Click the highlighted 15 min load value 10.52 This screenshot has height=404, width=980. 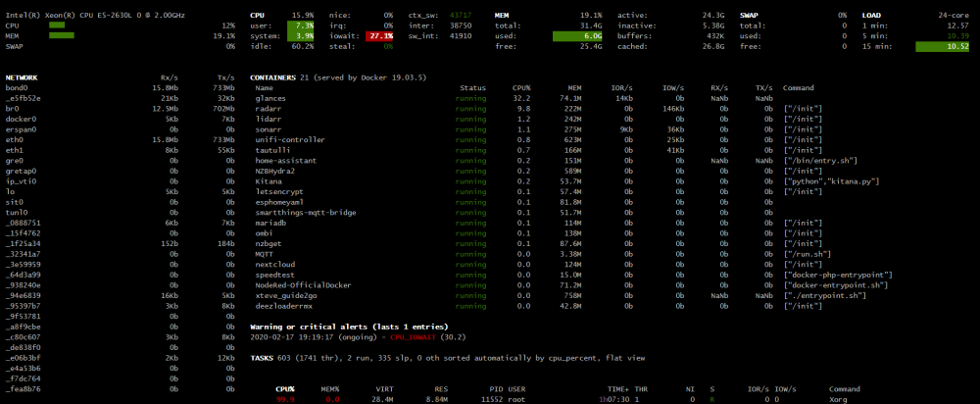pos(943,46)
